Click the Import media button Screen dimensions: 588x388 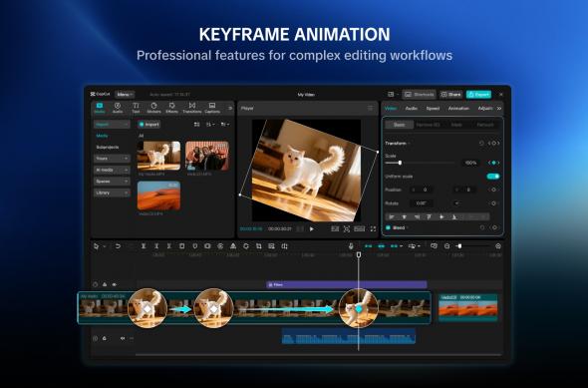148,125
